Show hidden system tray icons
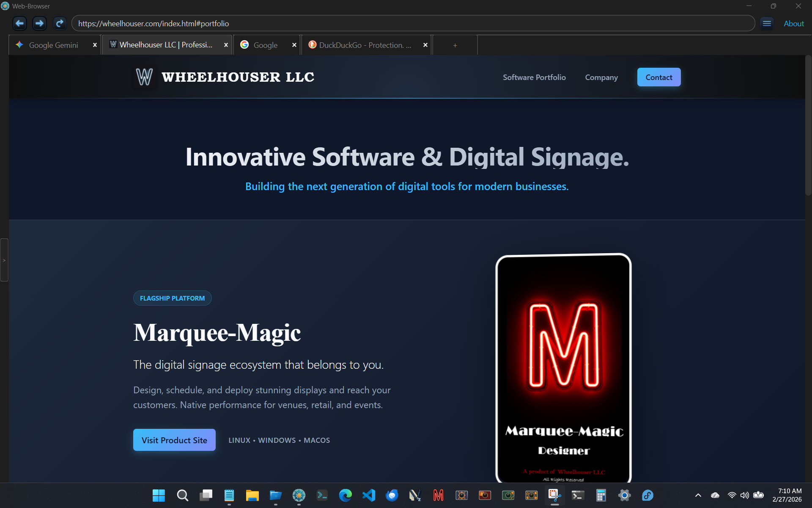The height and width of the screenshot is (508, 812). (698, 495)
